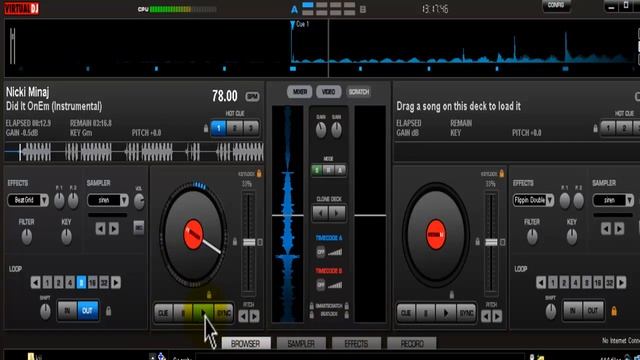Toggle the hot cue lock on left deck

click(x=206, y=129)
